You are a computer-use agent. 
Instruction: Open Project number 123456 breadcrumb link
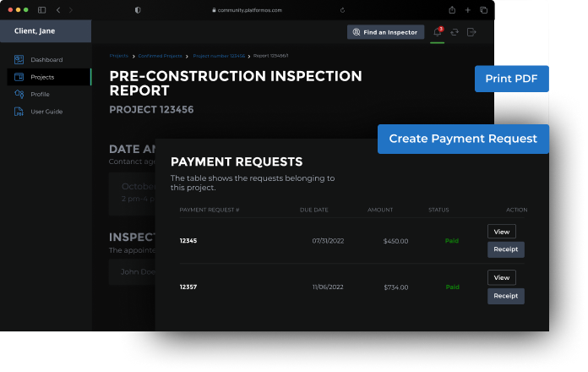(219, 55)
